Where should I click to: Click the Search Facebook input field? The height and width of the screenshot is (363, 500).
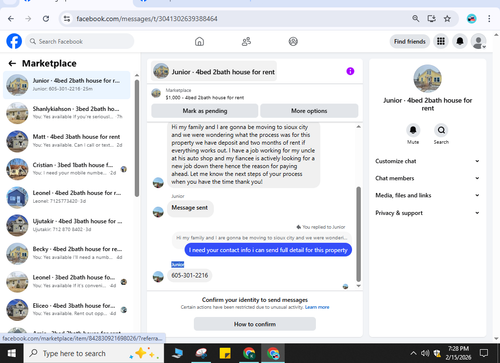tap(80, 41)
